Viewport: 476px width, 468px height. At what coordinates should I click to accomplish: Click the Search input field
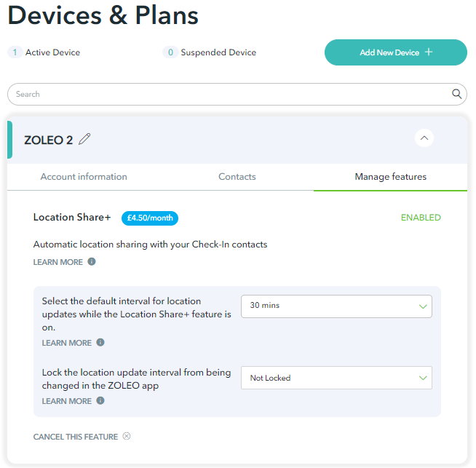(237, 94)
